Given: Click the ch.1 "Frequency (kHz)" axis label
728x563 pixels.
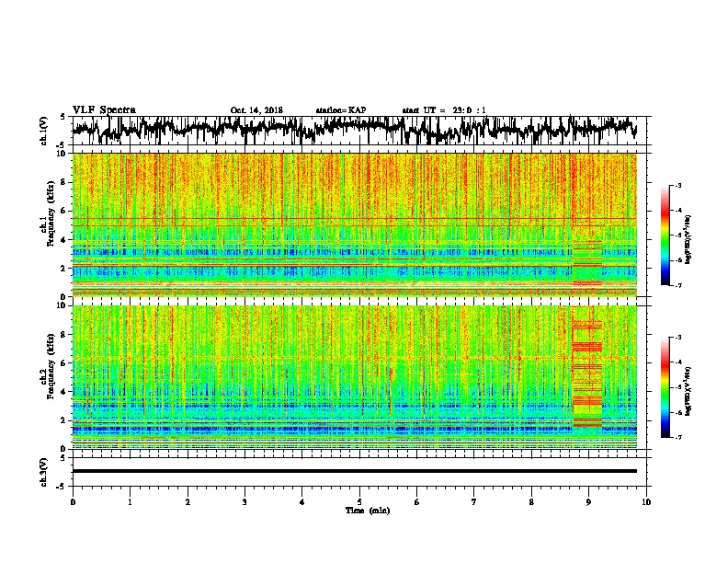Looking at the screenshot, I should [51, 214].
